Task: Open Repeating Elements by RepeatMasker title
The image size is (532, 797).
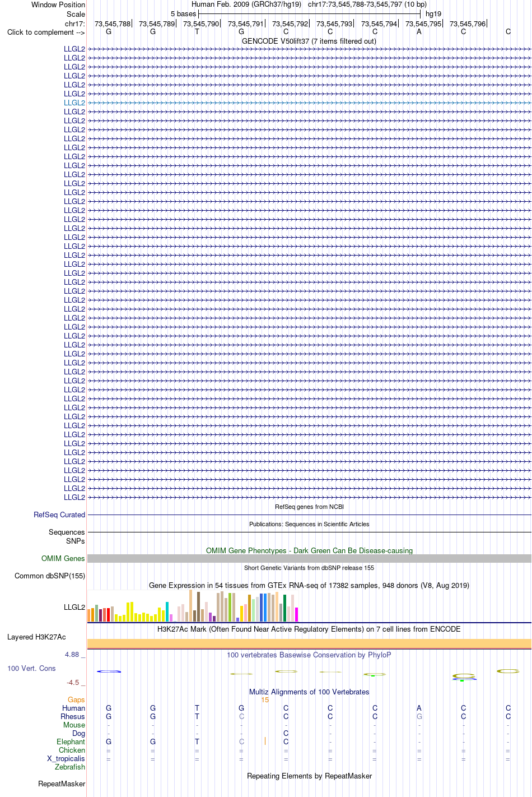Action: [309, 776]
